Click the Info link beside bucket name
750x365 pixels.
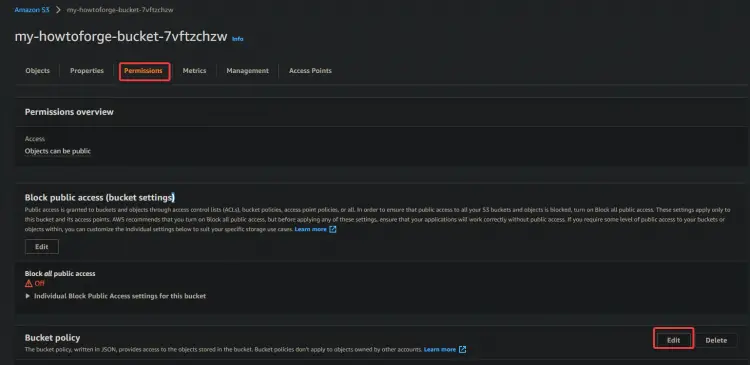(x=238, y=39)
